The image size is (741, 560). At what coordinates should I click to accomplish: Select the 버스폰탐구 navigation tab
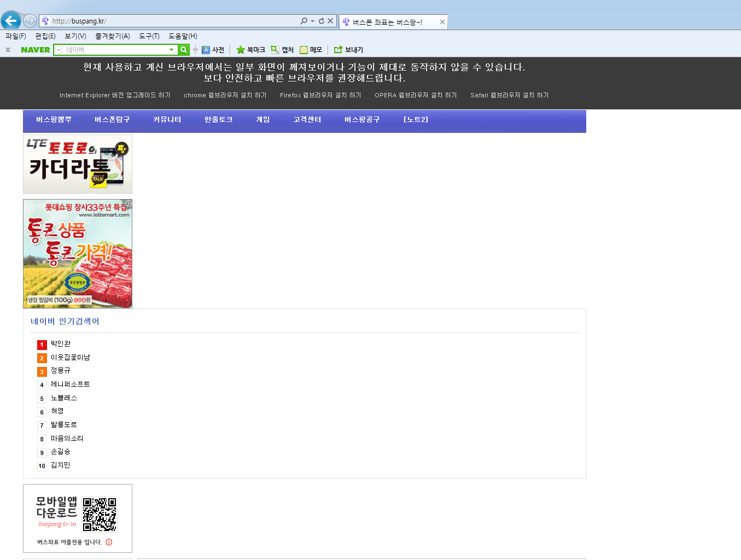pos(112,119)
